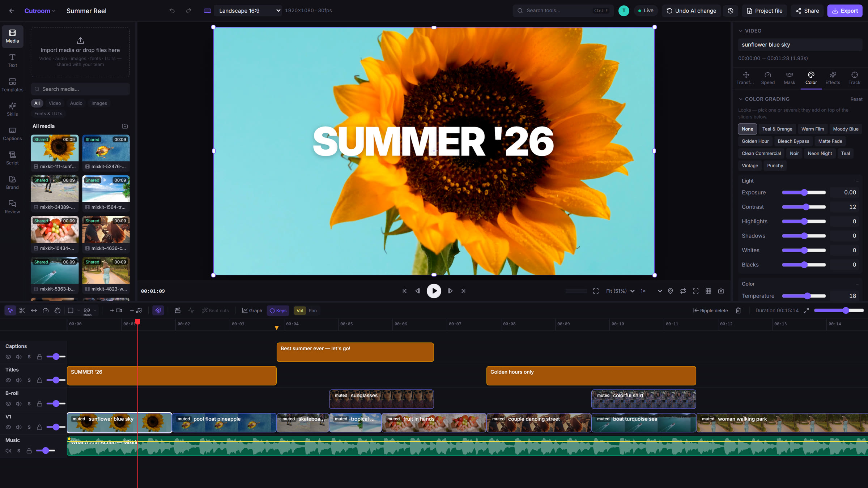868x488 pixels.
Task: Click the loop playback icon
Action: point(683,291)
